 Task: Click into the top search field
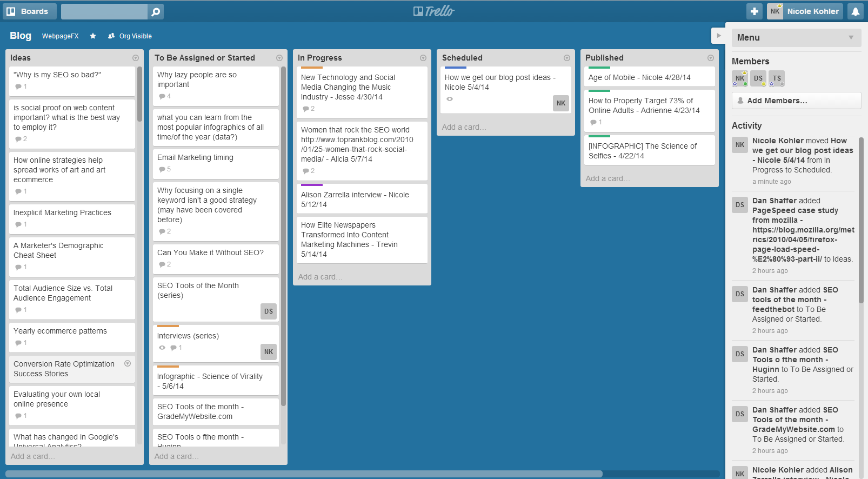[104, 11]
